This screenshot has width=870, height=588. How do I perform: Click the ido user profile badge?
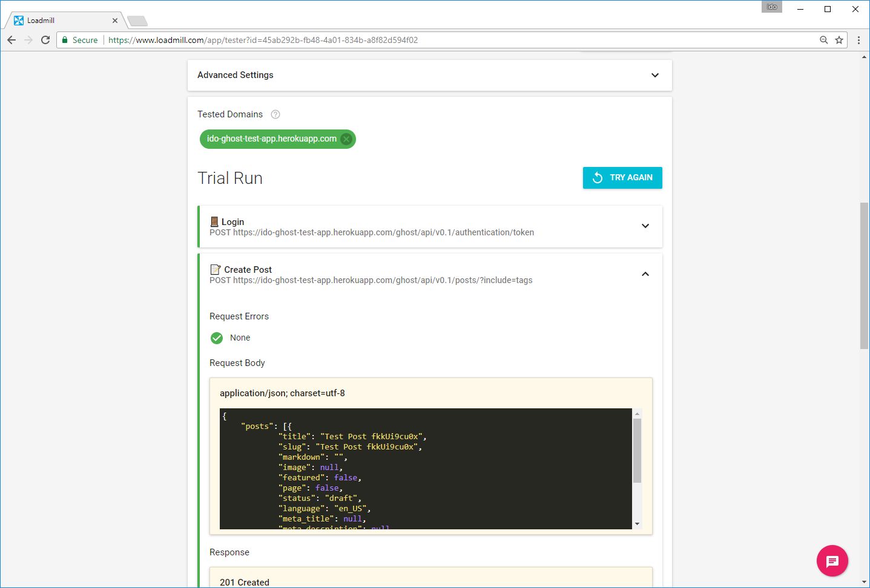tap(772, 7)
